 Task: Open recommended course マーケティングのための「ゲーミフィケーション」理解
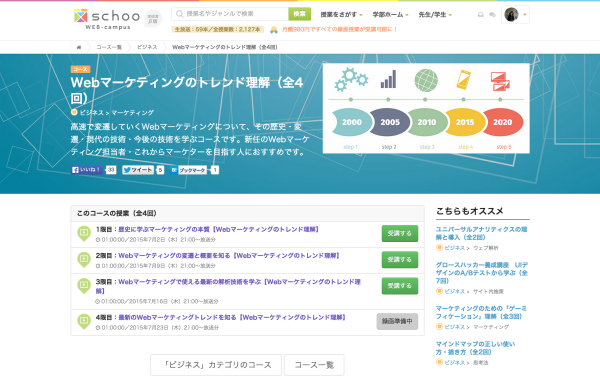click(x=481, y=313)
